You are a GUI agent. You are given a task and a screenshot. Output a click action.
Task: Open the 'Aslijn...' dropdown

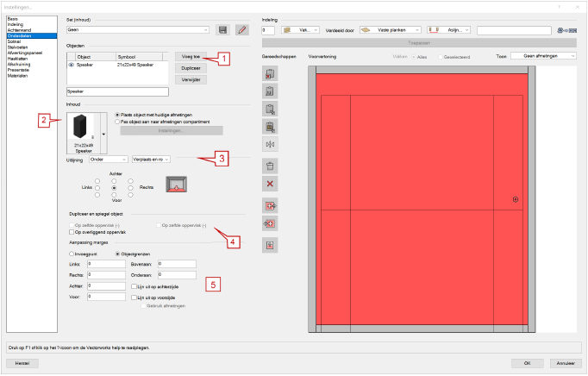[448, 30]
